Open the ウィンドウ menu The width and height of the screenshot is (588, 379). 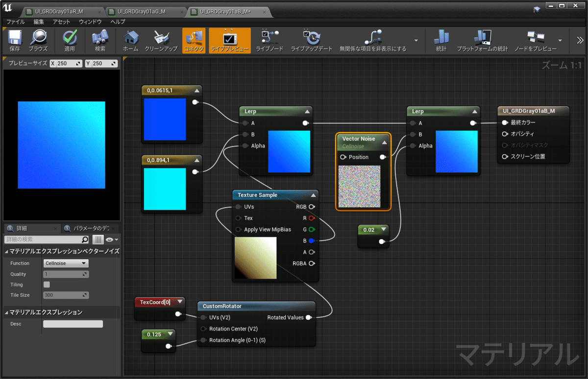[90, 22]
